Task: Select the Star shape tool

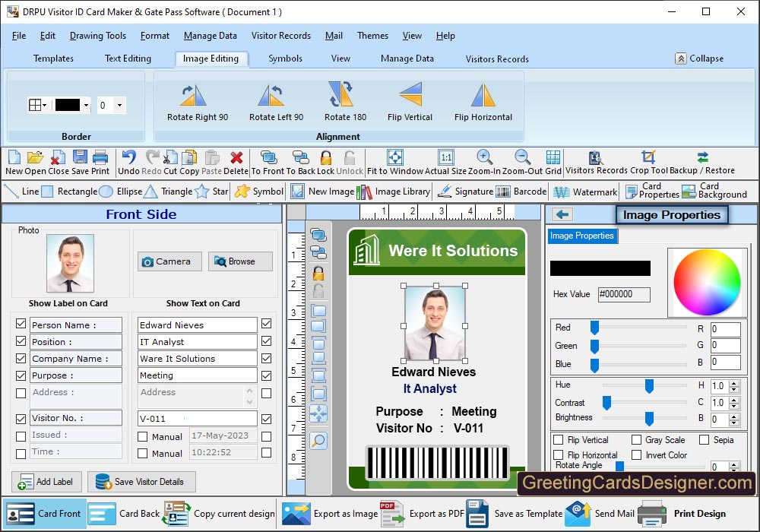Action: coord(212,192)
